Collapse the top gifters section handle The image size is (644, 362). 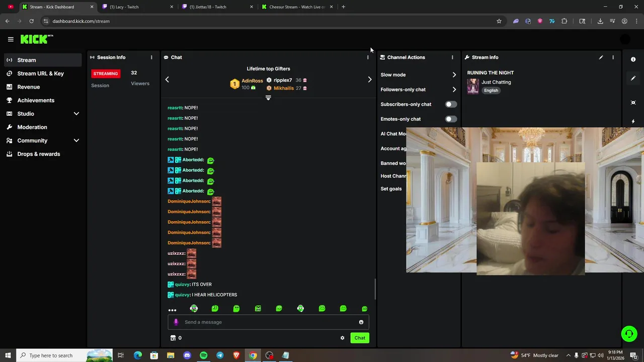[x=268, y=98]
